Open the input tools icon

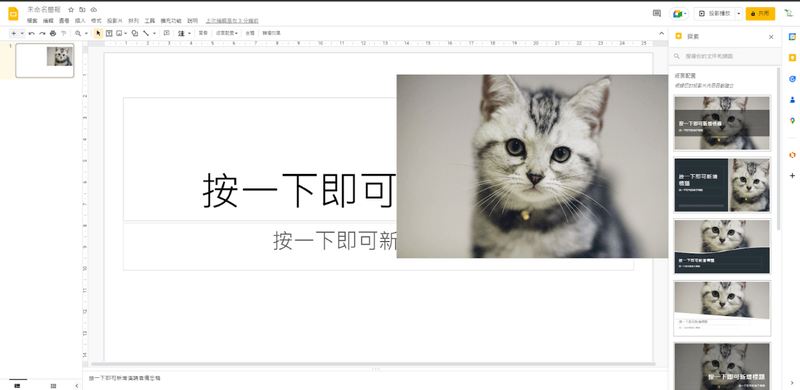pos(181,33)
